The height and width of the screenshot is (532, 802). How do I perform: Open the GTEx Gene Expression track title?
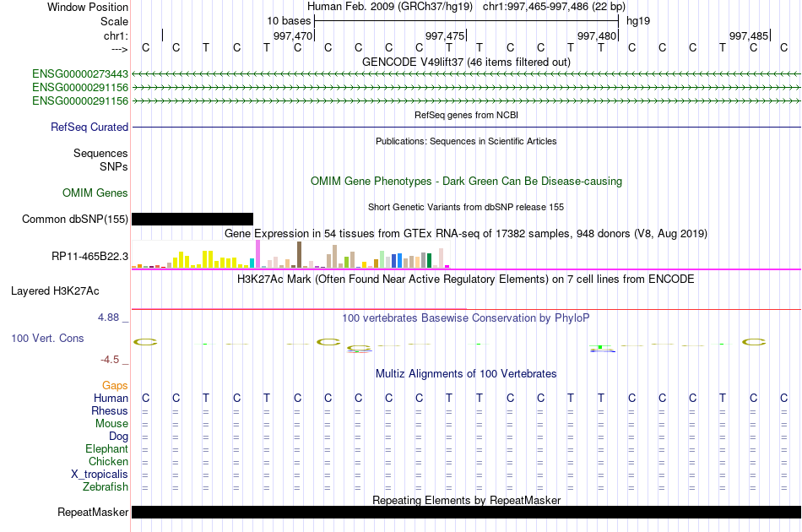tap(466, 234)
